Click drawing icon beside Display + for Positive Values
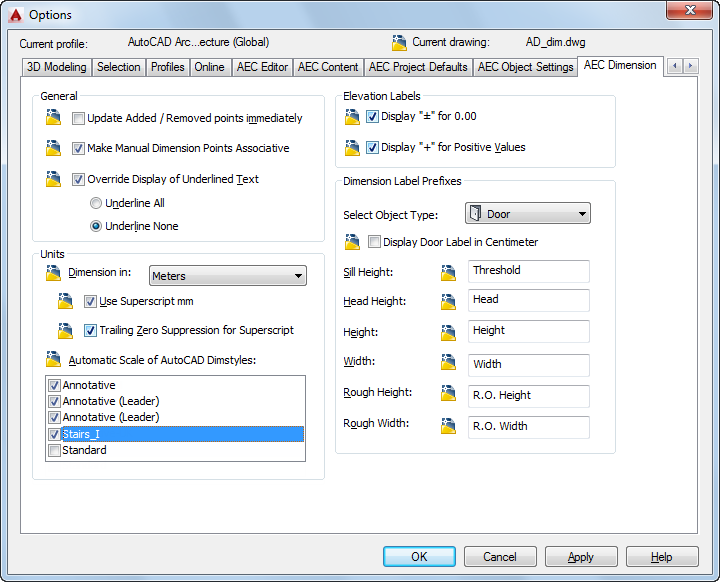The width and height of the screenshot is (720, 582). click(x=352, y=147)
